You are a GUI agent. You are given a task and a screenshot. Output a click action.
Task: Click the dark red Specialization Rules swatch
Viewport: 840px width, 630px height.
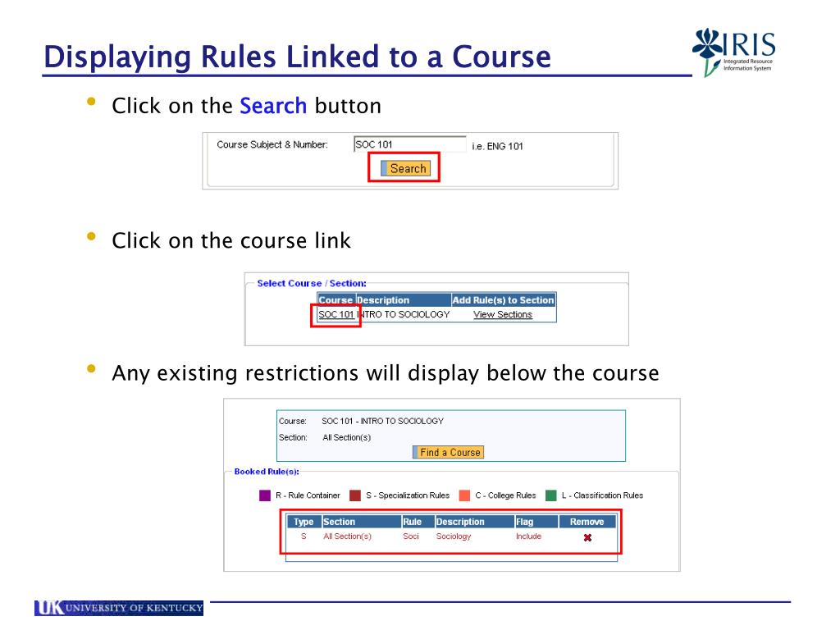[x=354, y=495]
